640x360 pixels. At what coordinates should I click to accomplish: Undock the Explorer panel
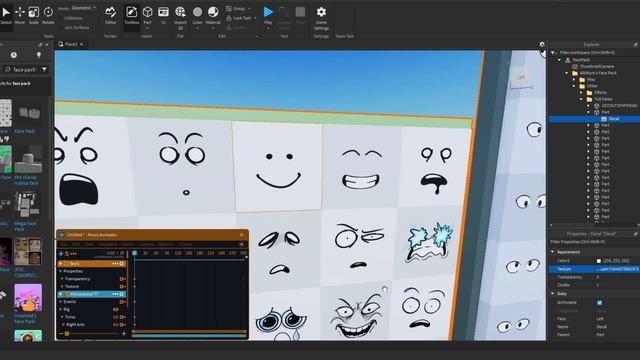[636, 44]
